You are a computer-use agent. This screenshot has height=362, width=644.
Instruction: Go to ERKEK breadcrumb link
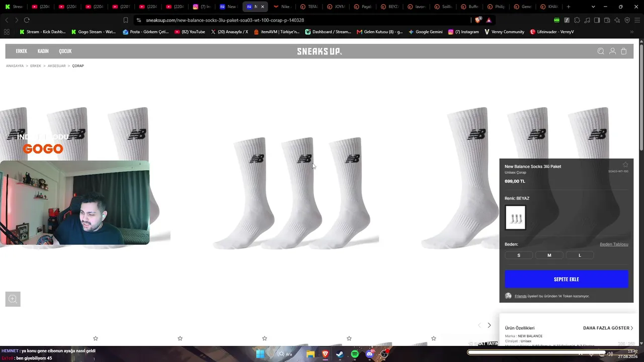tap(35, 66)
